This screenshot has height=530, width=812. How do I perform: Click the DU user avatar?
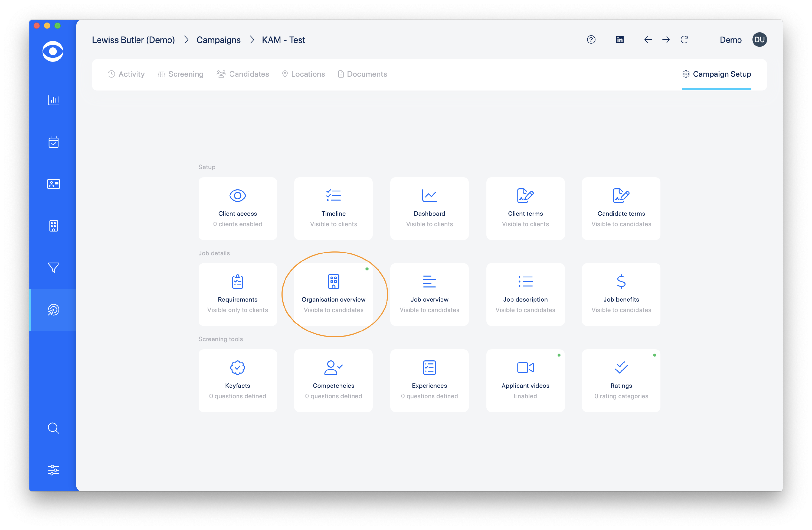tap(759, 40)
